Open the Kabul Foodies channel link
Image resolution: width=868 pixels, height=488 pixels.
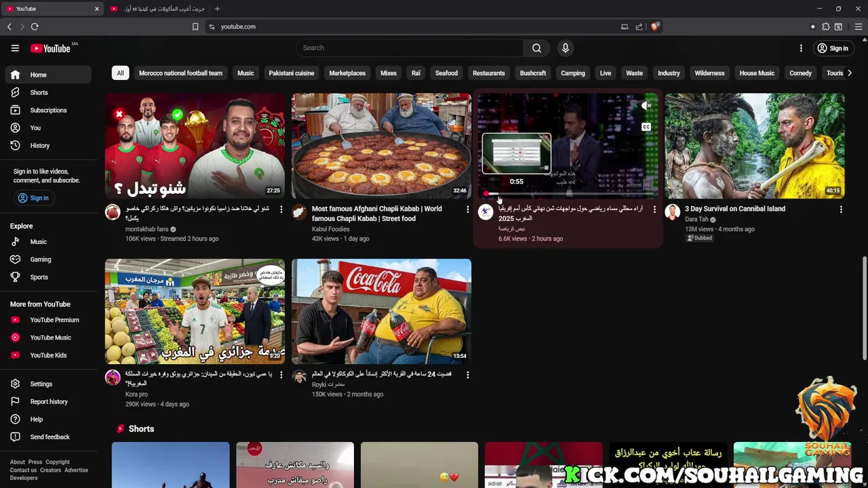(x=331, y=229)
